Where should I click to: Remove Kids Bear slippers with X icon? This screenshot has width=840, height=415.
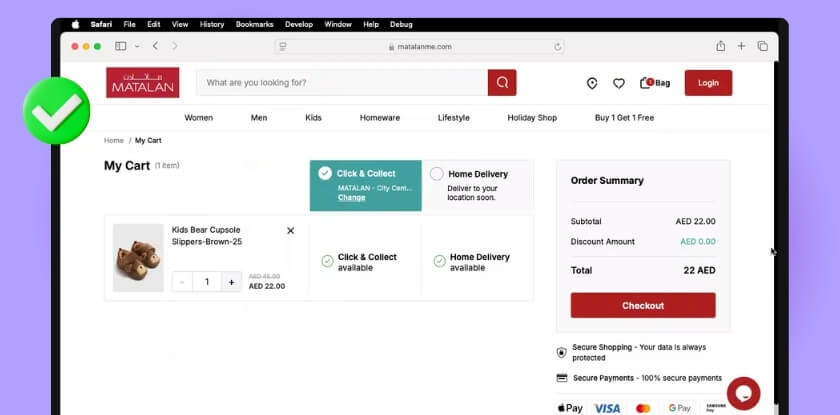click(x=291, y=231)
